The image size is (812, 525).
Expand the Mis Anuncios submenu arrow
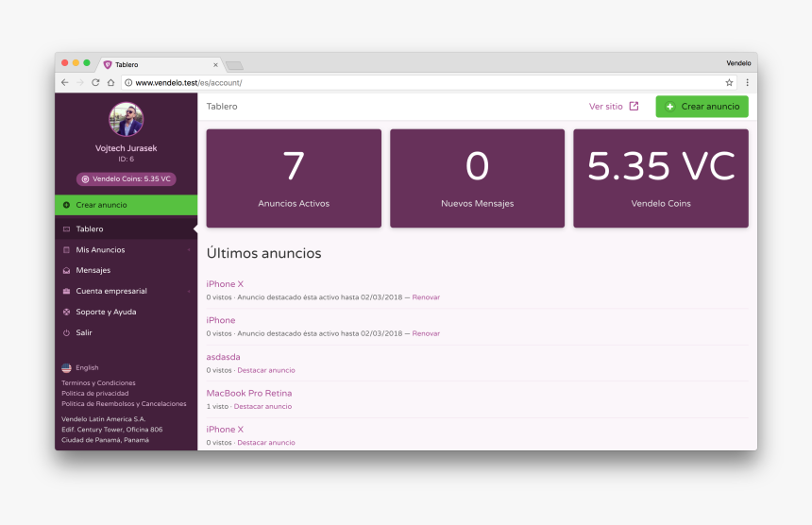click(x=189, y=249)
